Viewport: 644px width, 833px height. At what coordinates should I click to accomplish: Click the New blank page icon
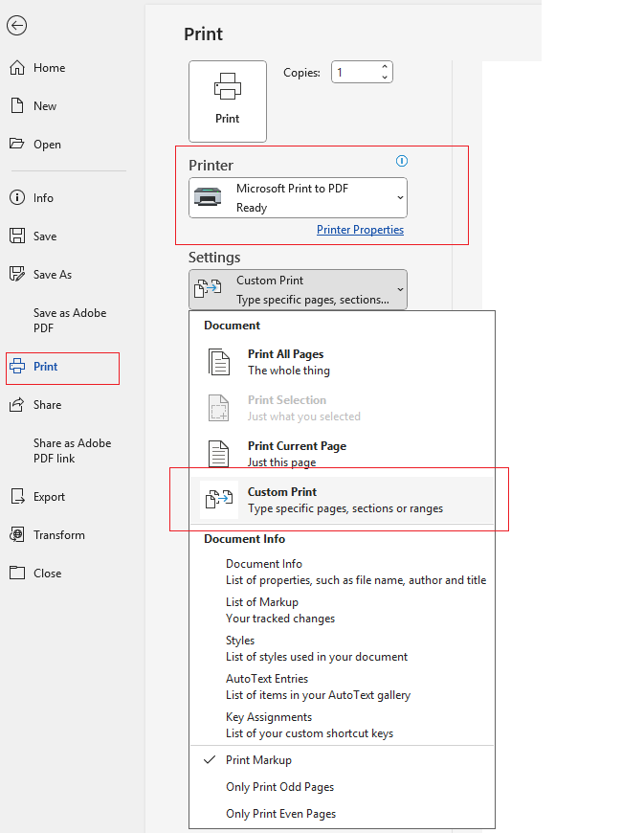(x=17, y=105)
